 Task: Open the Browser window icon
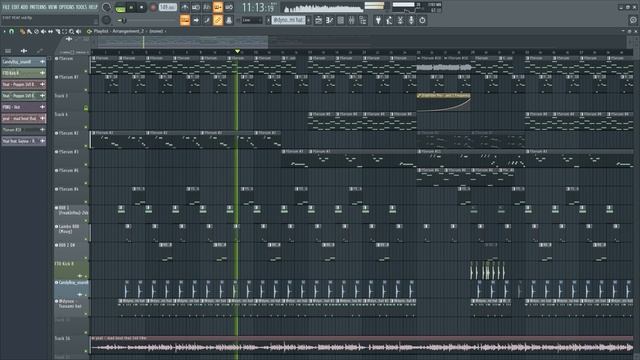click(x=362, y=20)
